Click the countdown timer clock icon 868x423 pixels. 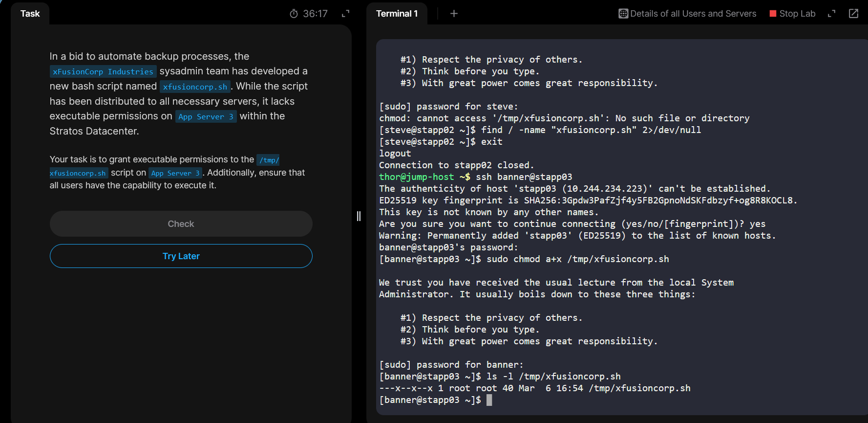[294, 14]
